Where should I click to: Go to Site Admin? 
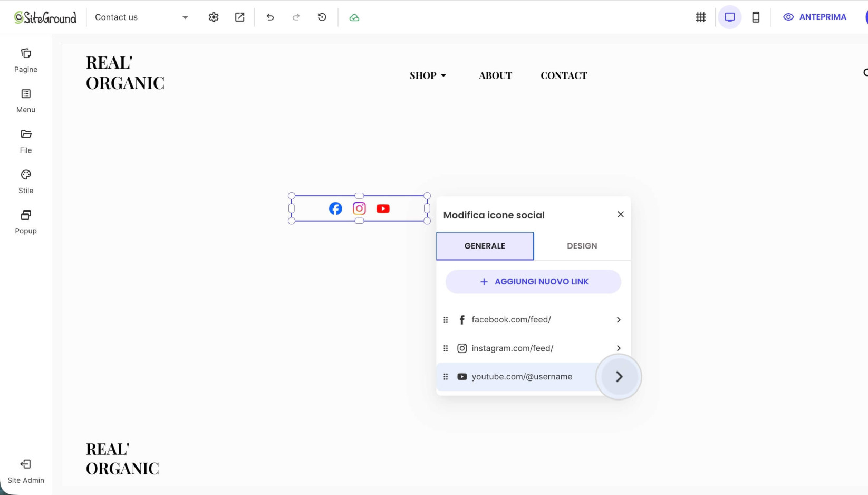point(26,471)
